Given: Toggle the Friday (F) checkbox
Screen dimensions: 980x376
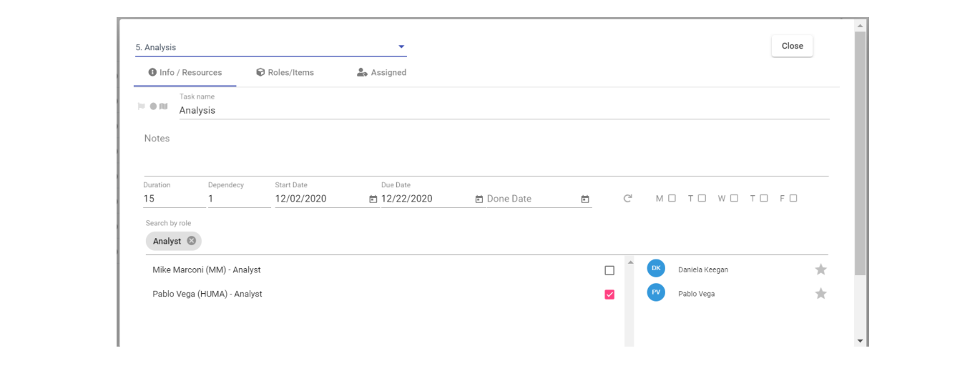Looking at the screenshot, I should click(793, 198).
